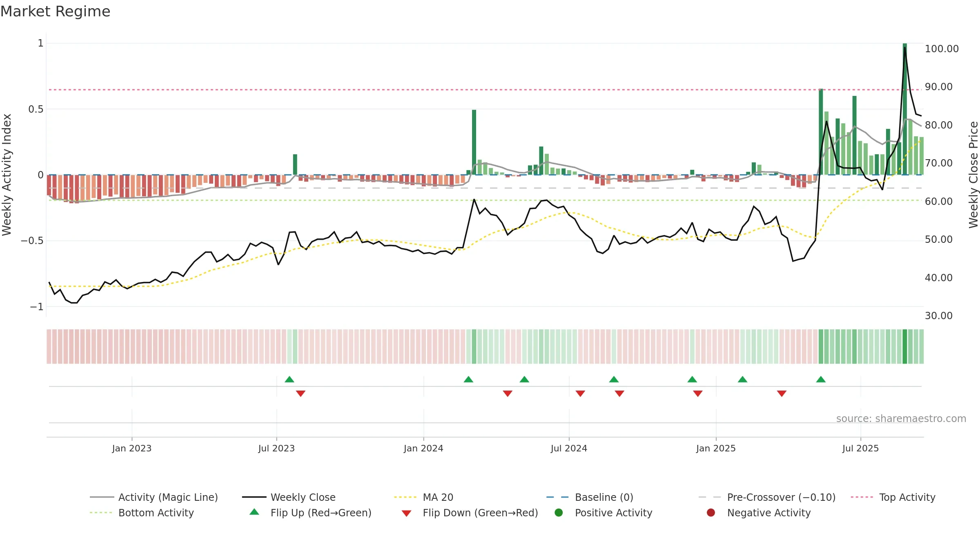Click the −0.5 activity index tick label

coord(32,240)
